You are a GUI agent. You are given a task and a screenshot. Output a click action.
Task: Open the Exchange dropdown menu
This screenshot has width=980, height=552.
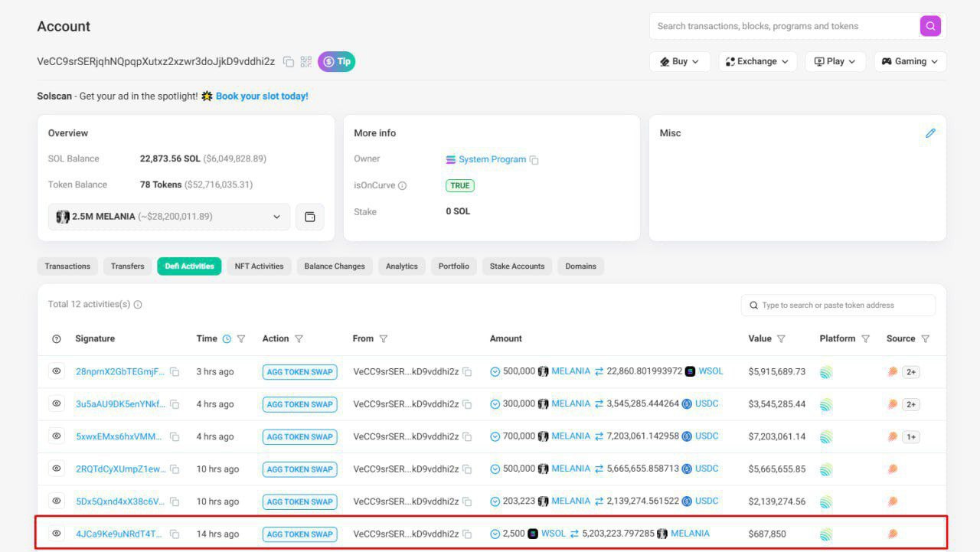(x=757, y=62)
